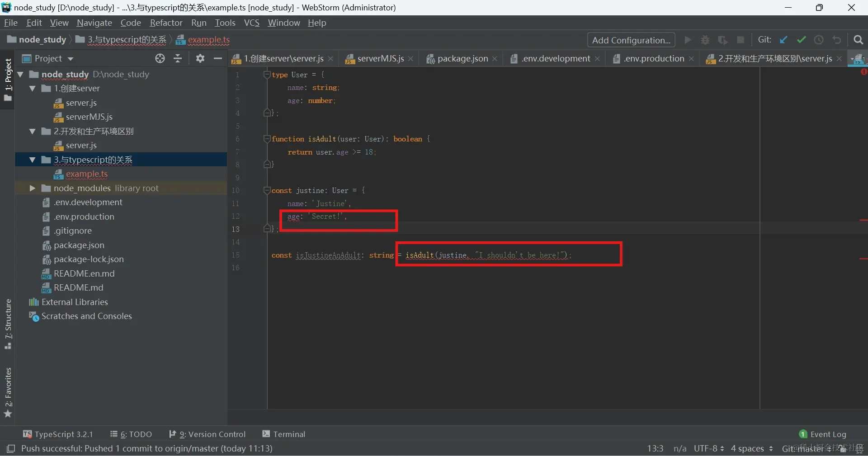This screenshot has height=456, width=868.
Task: Select example.ts in the project tree
Action: pos(86,174)
